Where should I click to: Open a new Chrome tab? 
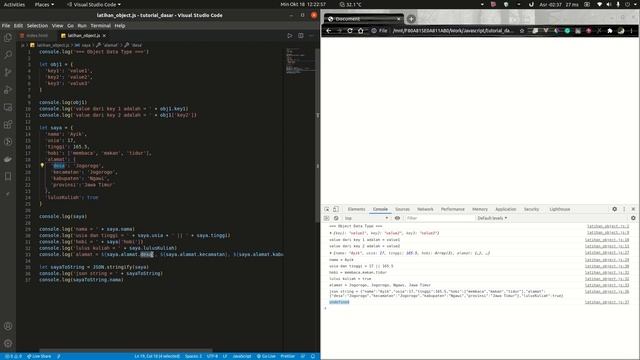411,19
